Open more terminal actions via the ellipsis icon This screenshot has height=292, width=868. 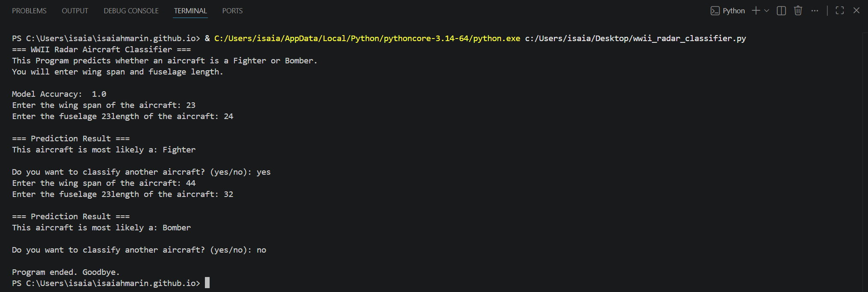(815, 10)
